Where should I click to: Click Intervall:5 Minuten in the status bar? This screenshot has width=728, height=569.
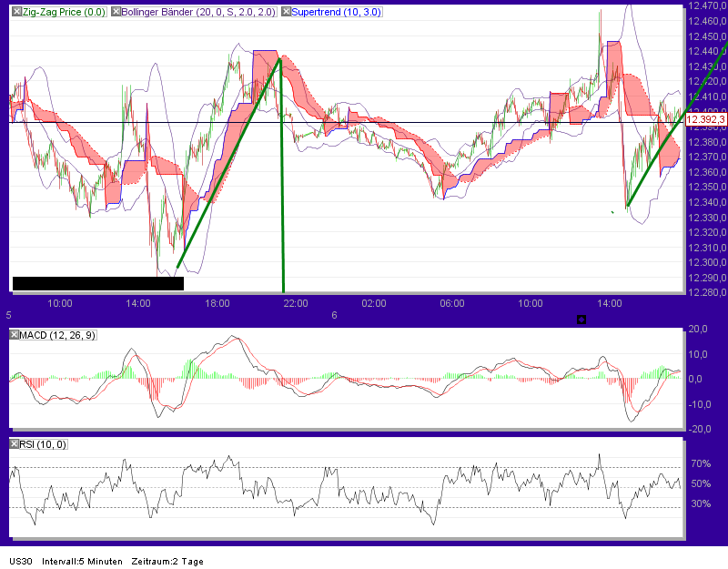(84, 562)
